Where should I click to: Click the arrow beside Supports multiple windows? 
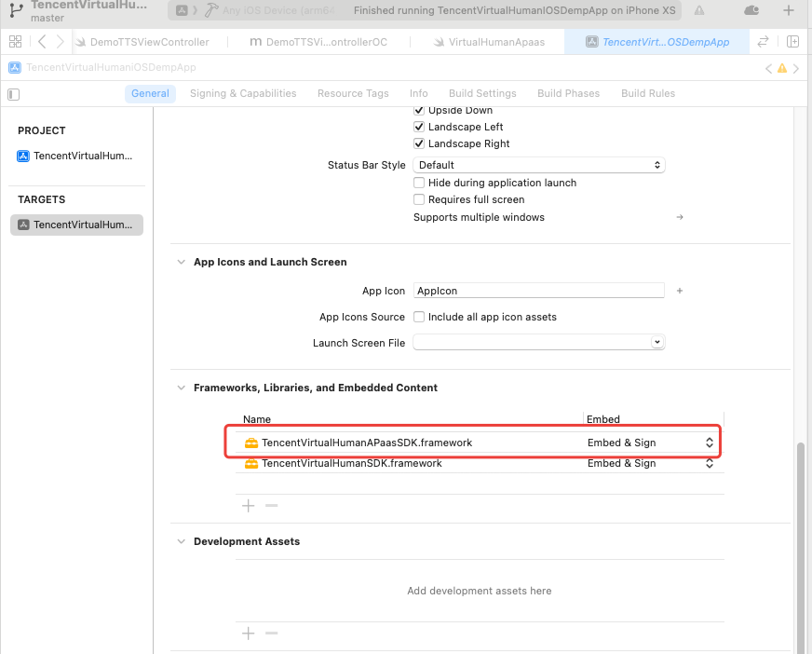click(x=680, y=217)
